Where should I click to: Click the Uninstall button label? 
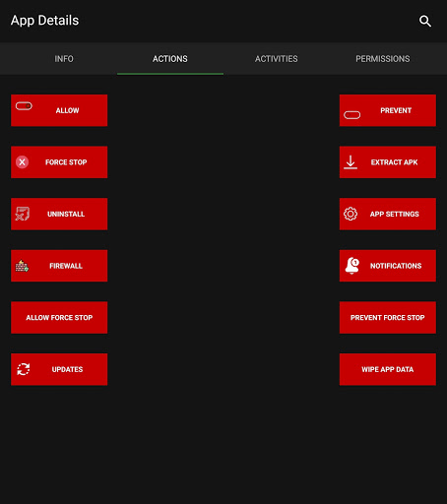[66, 214]
